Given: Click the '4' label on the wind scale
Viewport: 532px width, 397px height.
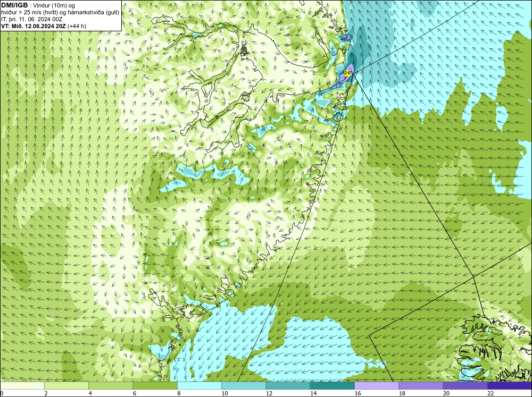Looking at the screenshot, I should click(x=90, y=393).
